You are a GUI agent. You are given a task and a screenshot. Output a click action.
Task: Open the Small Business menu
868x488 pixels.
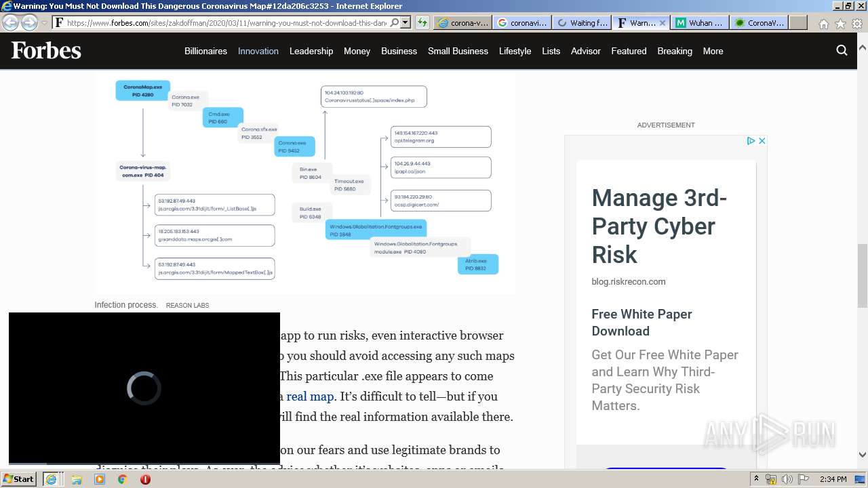click(458, 51)
